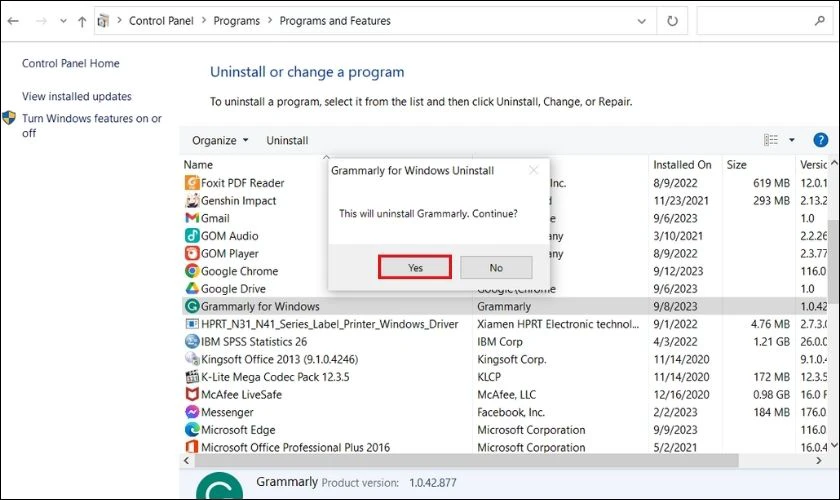Click the 619 MB size value
840x500 pixels.
[771, 183]
